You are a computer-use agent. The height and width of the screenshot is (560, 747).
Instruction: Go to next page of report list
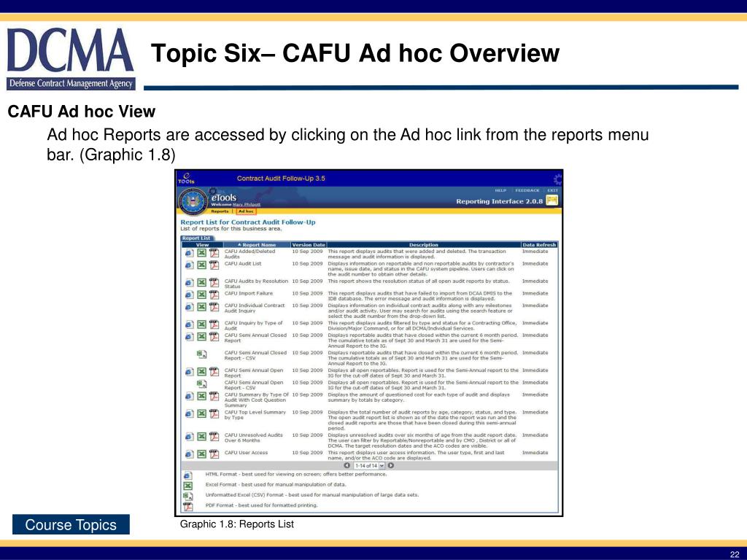tap(391, 466)
